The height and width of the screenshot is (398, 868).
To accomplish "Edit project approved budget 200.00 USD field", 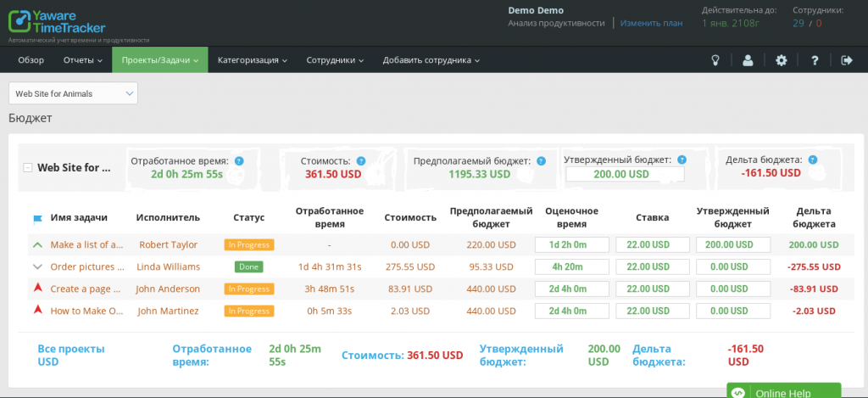I will 625,174.
